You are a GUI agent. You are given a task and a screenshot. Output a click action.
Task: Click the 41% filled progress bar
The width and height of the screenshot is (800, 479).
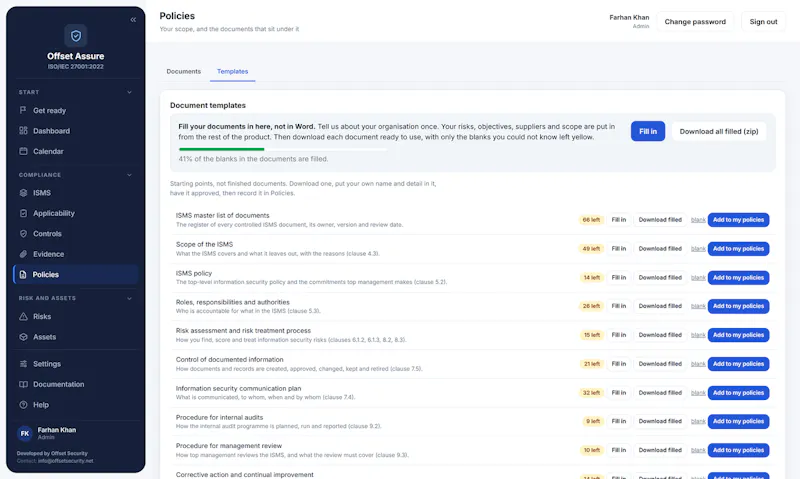[x=283, y=149]
